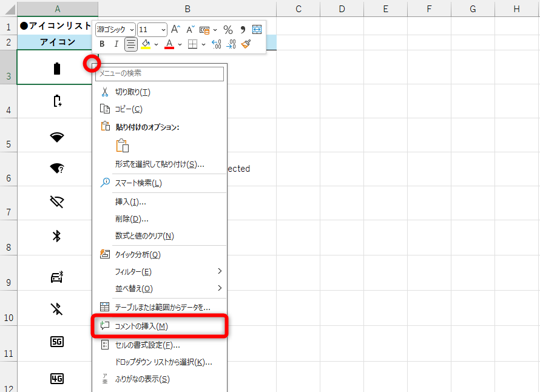This screenshot has width=540, height=392.
Task: Select ふりがなの表示(S)
Action: [160, 379]
